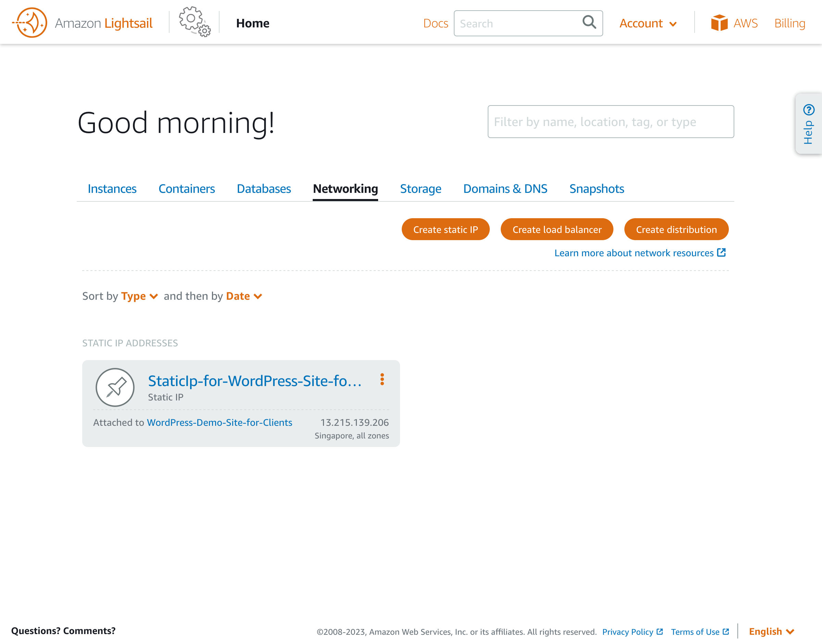Click the filter by name input field
Viewport: 822px width, 644px height.
pos(611,122)
